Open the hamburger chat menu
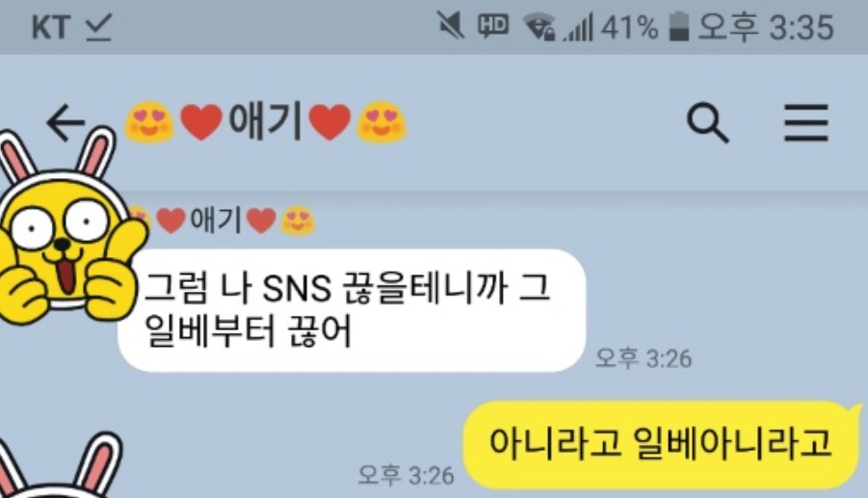This screenshot has width=868, height=498. coord(806,123)
